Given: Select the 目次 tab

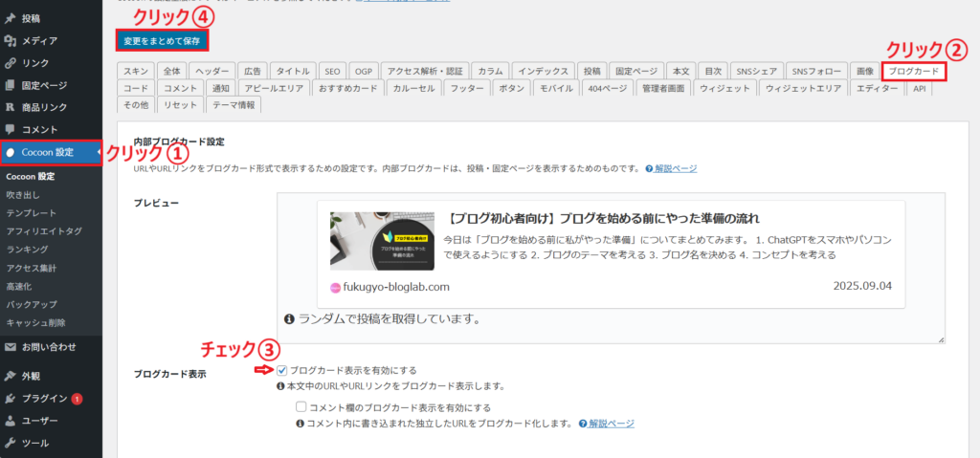Looking at the screenshot, I should [711, 71].
